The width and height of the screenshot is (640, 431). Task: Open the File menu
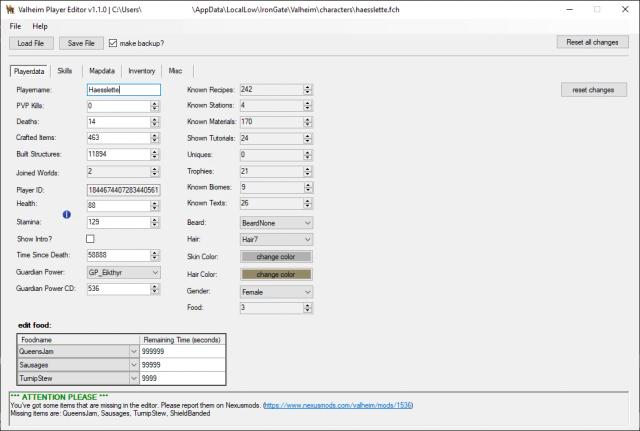(15, 26)
